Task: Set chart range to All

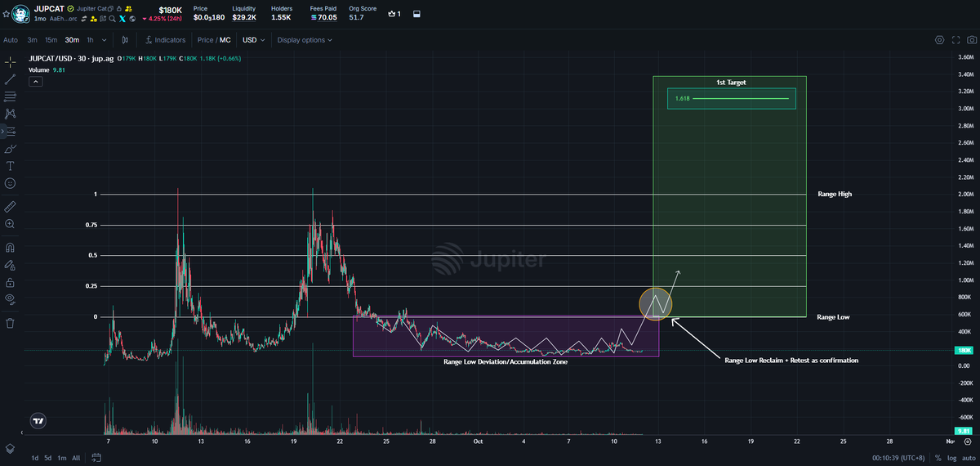Action: click(x=76, y=458)
